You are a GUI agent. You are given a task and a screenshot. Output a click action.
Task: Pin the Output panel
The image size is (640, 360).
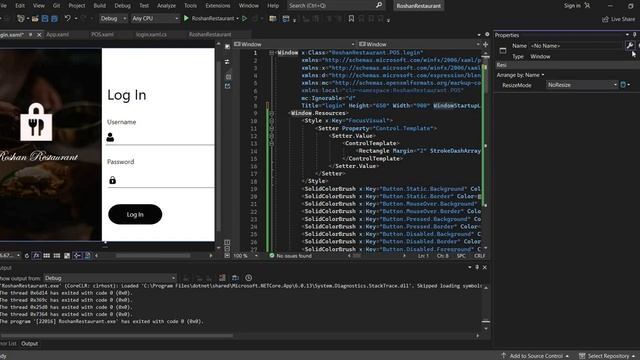click(x=477, y=267)
